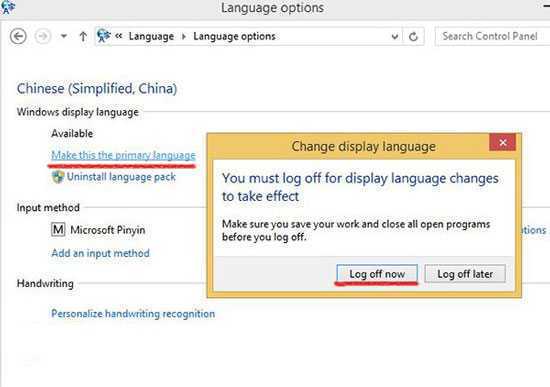Image resolution: width=550 pixels, height=387 pixels.
Task: Go up one level with Up arrow
Action: (x=83, y=36)
